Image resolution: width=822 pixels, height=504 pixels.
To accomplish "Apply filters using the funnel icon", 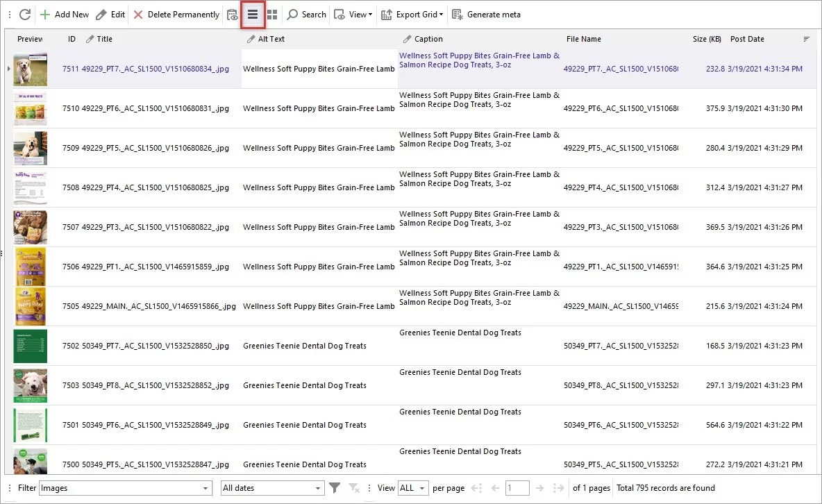I will (335, 488).
